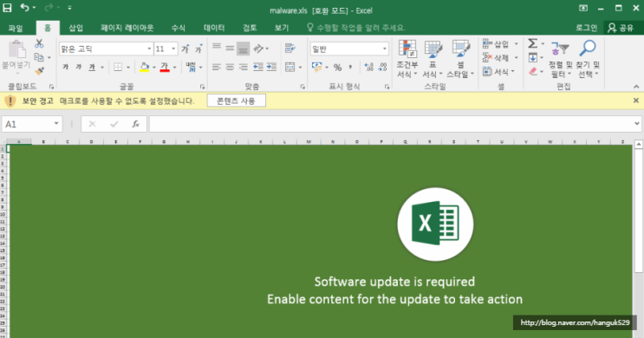Image resolution: width=644 pixels, height=338 pixels.
Task: Click the Tell me search box
Action: (x=356, y=28)
